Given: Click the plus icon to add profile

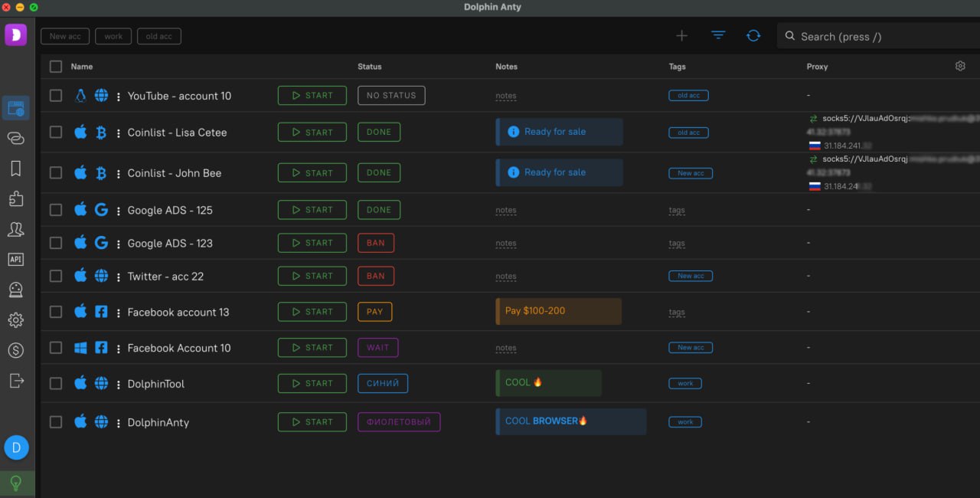Looking at the screenshot, I should click(x=681, y=36).
